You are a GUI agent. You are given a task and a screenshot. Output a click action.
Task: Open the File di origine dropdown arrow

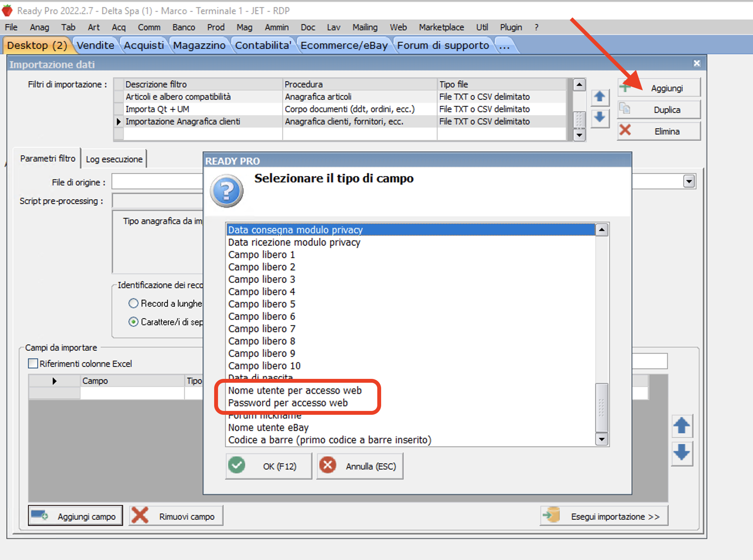point(689,181)
